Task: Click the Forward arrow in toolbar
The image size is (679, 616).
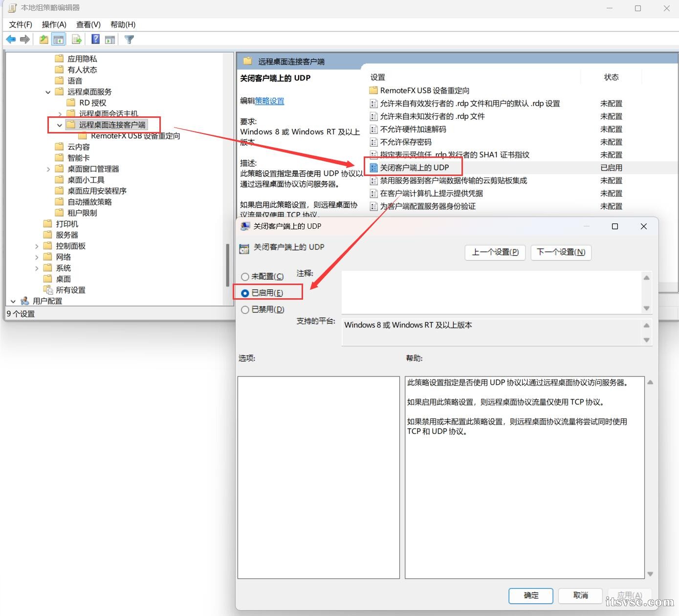Action: click(25, 40)
